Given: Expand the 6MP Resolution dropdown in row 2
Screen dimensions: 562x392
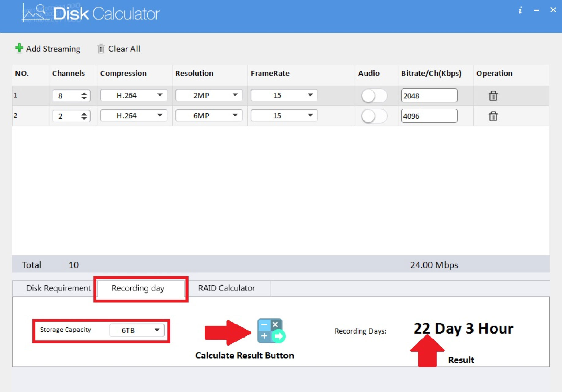Looking at the screenshot, I should coord(209,116).
